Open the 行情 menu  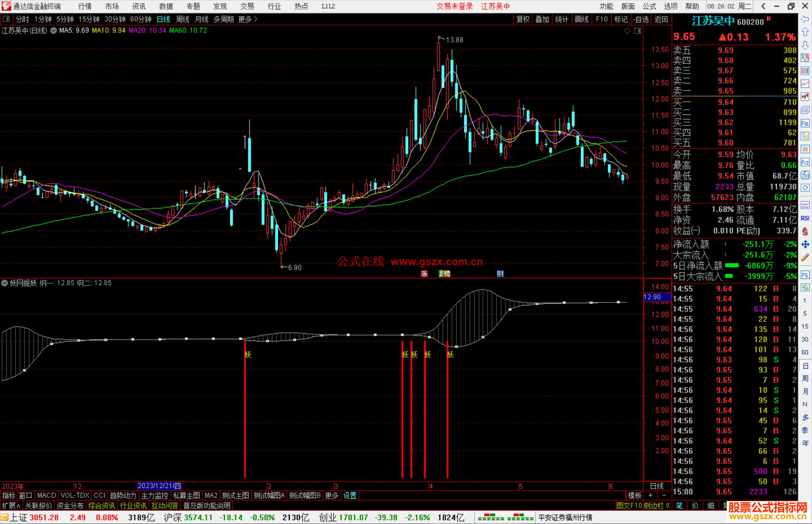coord(85,6)
